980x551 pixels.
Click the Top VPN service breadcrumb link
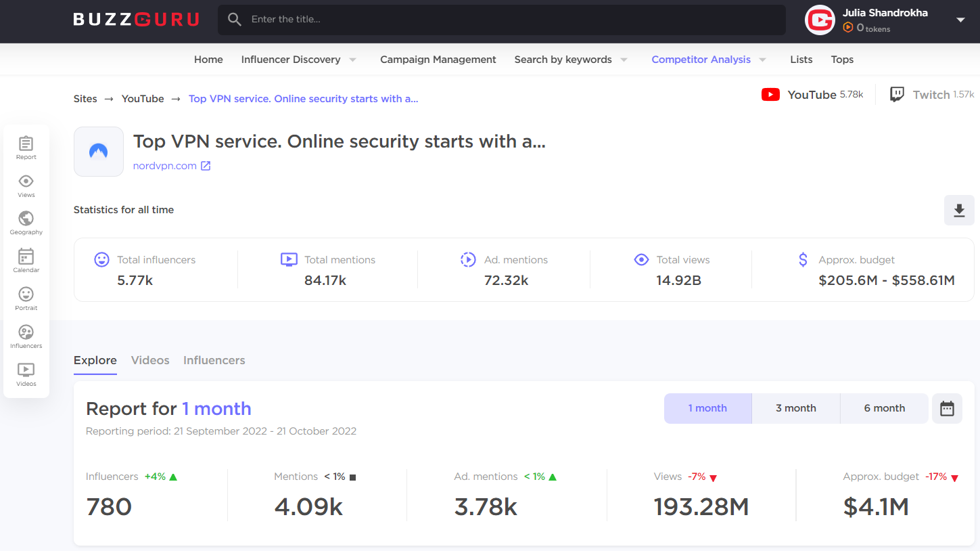pyautogui.click(x=304, y=99)
